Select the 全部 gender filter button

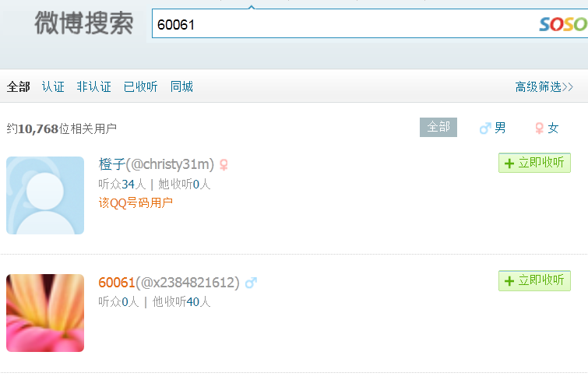coord(438,127)
